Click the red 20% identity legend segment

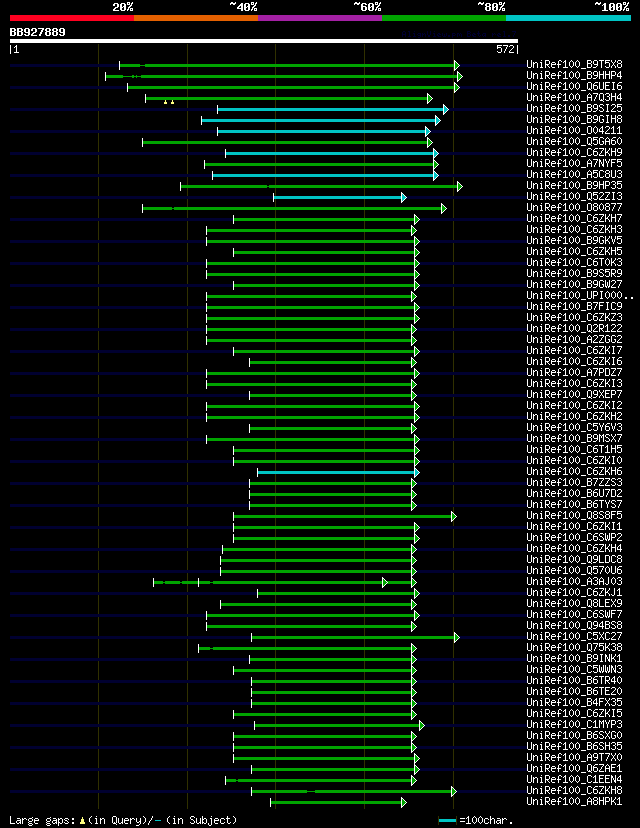(72, 18)
